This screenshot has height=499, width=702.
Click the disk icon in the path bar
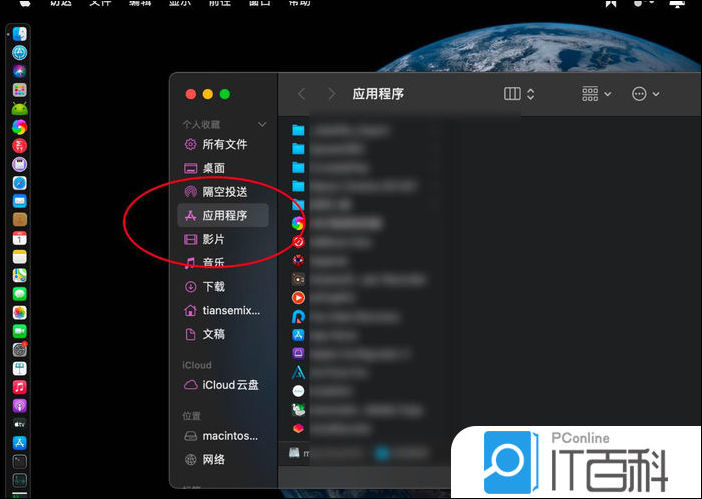[294, 452]
